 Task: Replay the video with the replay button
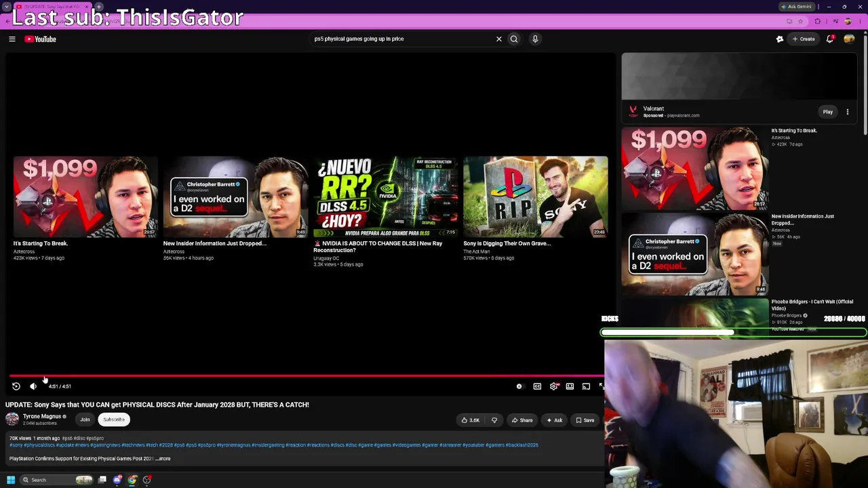(16, 386)
